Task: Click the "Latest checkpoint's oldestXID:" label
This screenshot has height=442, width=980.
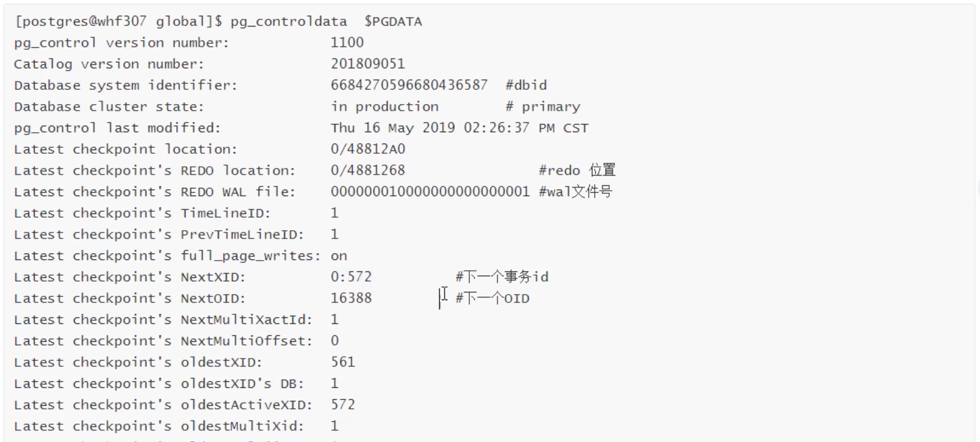Action: [x=138, y=362]
